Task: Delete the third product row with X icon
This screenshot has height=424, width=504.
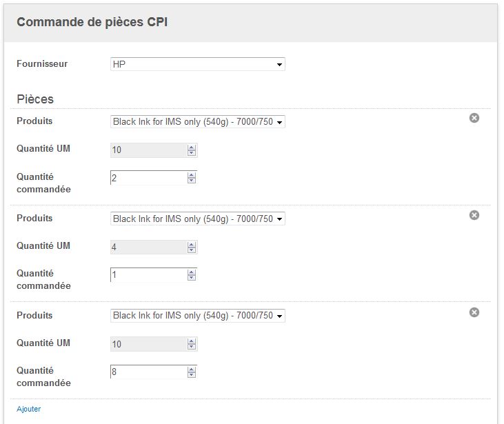Action: [474, 312]
